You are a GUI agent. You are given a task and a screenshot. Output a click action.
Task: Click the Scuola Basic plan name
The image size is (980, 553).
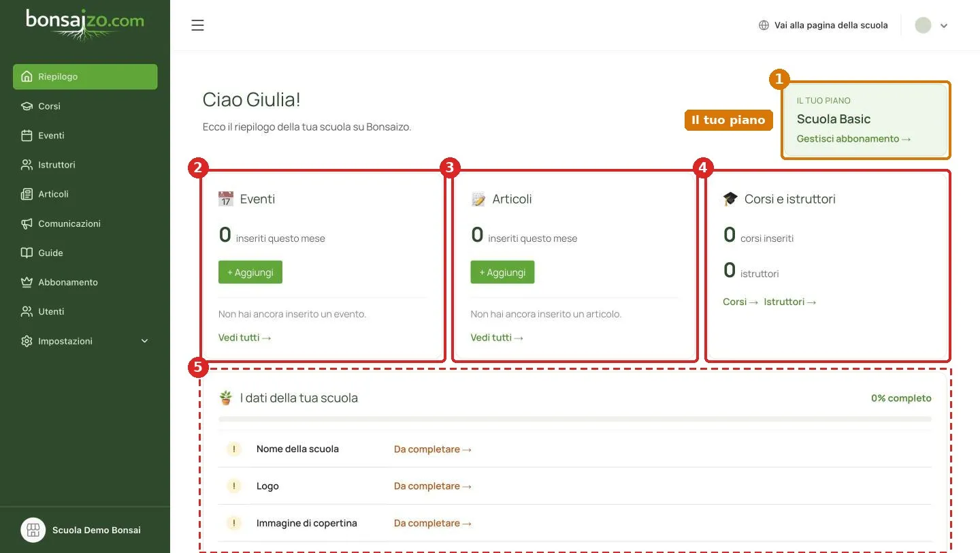click(x=834, y=119)
